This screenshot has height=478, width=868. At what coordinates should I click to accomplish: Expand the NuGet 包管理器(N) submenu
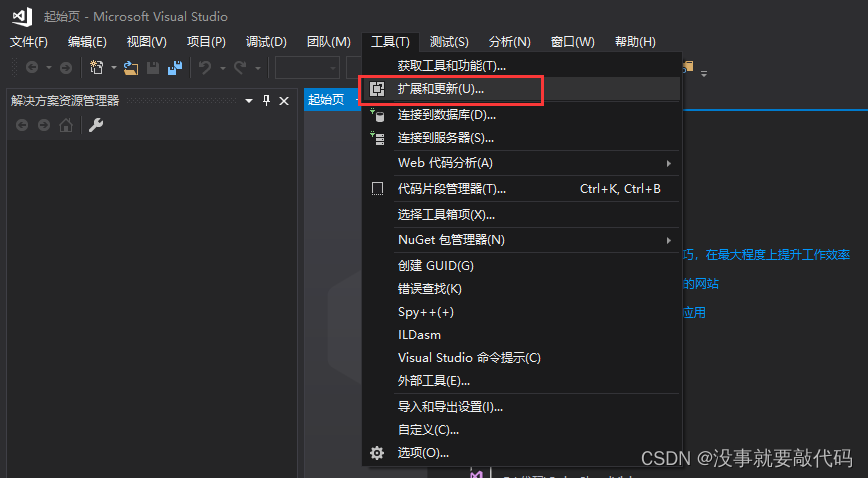point(522,240)
